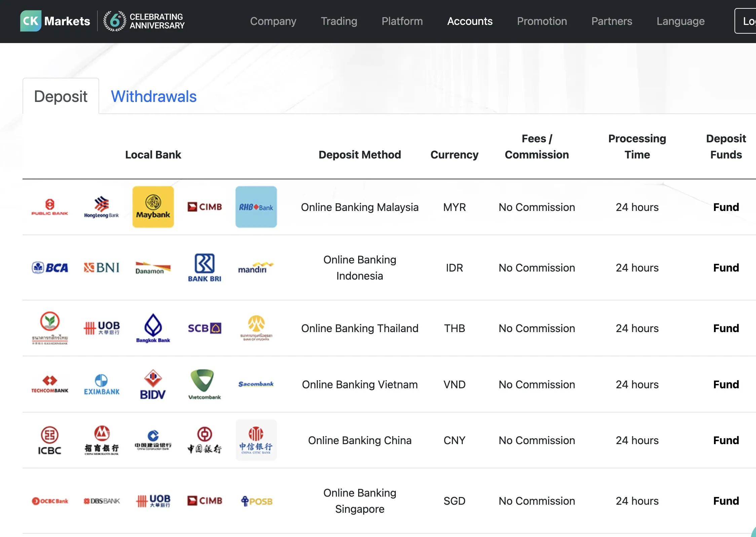The width and height of the screenshot is (756, 537).
Task: Choose the POSB bank logo
Action: (x=256, y=501)
